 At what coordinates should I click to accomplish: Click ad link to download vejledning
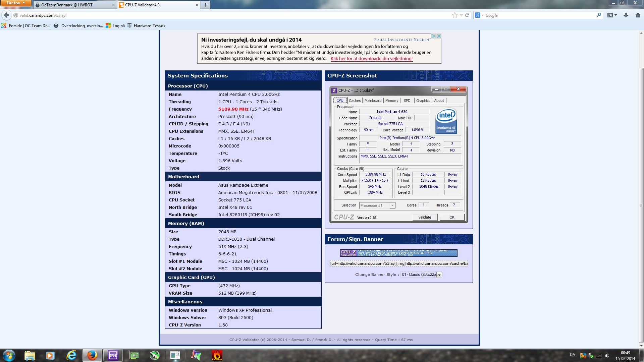pyautogui.click(x=372, y=59)
